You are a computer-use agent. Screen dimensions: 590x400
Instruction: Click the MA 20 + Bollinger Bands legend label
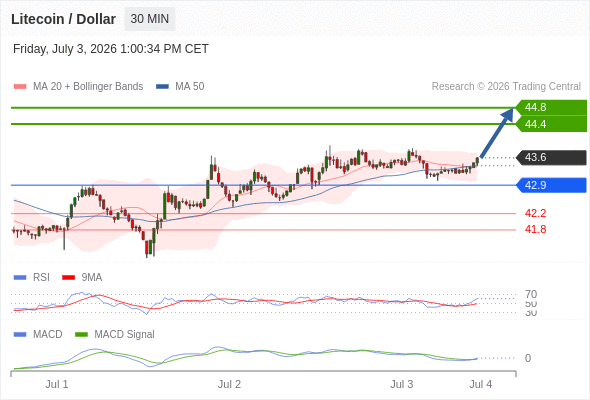(x=88, y=87)
